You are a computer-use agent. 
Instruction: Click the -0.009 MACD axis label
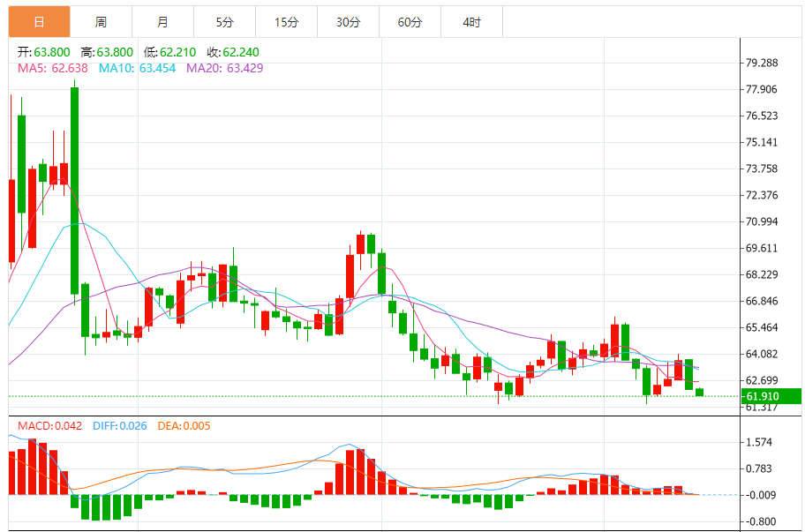tap(760, 495)
